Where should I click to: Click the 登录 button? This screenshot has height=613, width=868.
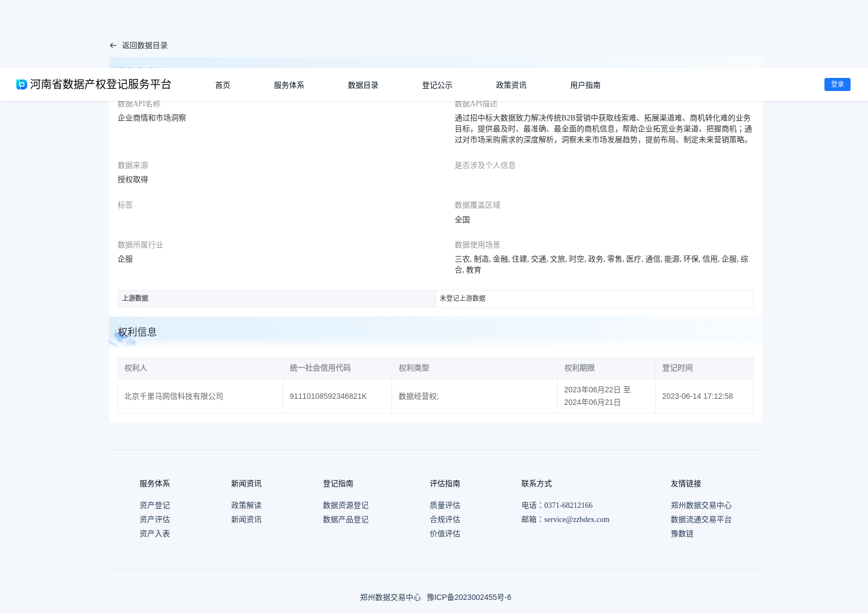tap(838, 84)
